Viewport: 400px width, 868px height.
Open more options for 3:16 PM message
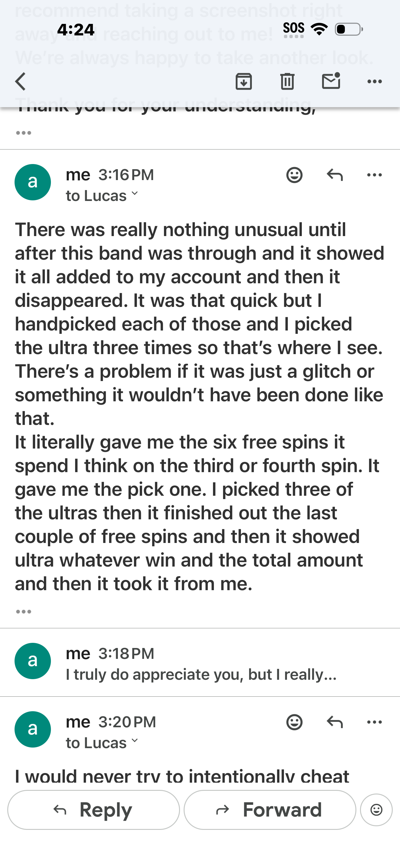(374, 175)
